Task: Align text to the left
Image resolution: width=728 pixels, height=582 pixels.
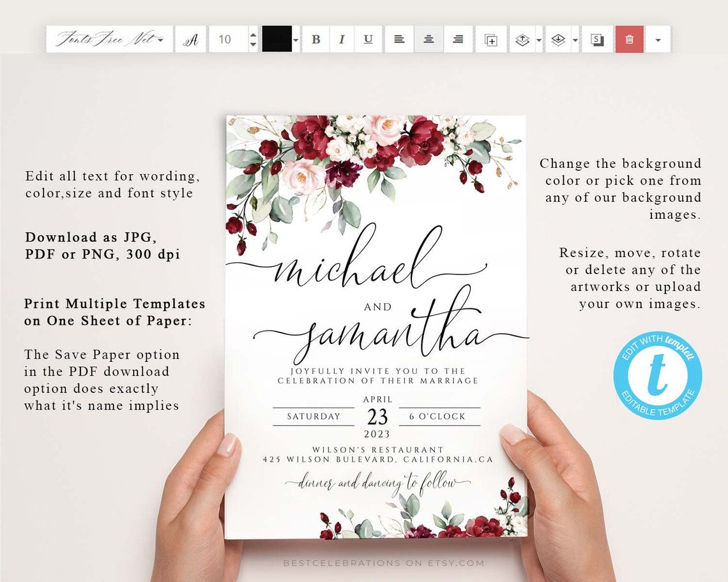Action: tap(399, 39)
